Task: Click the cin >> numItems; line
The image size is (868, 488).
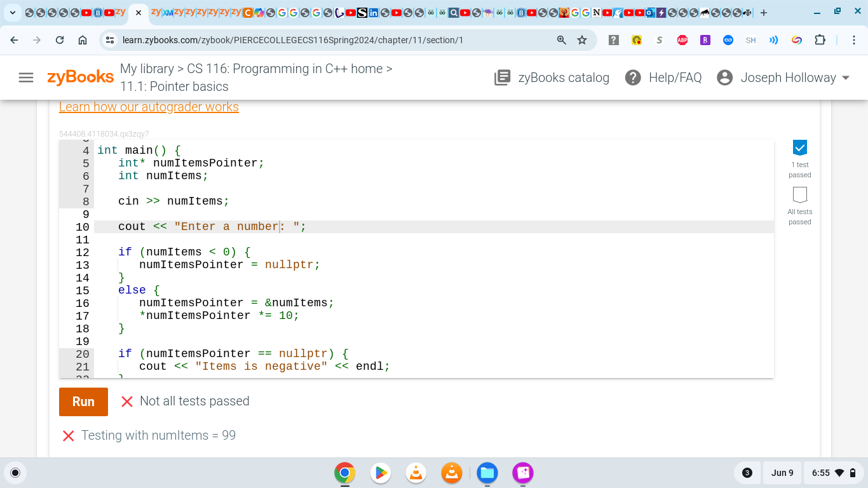Action: point(173,201)
